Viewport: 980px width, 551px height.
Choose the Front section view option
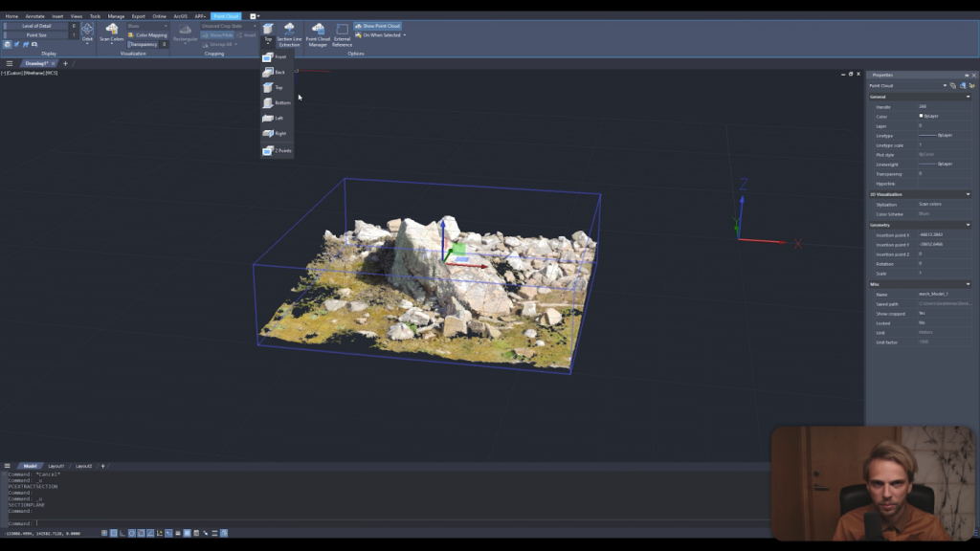276,57
